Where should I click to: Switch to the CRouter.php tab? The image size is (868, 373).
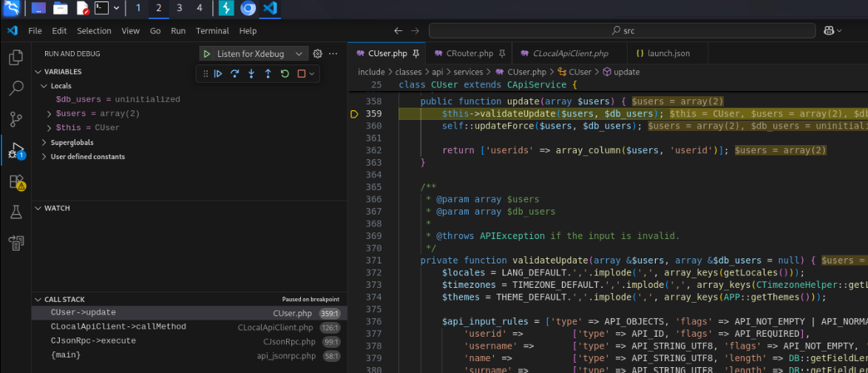(x=469, y=54)
